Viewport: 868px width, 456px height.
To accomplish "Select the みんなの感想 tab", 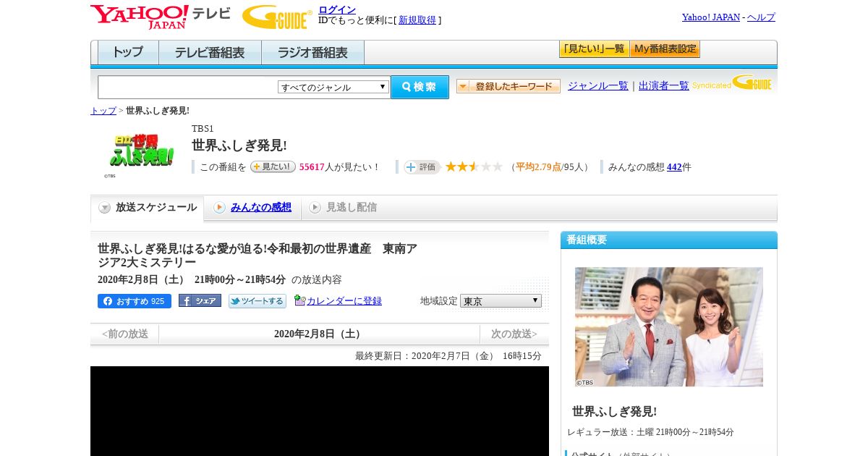I will coord(252,208).
